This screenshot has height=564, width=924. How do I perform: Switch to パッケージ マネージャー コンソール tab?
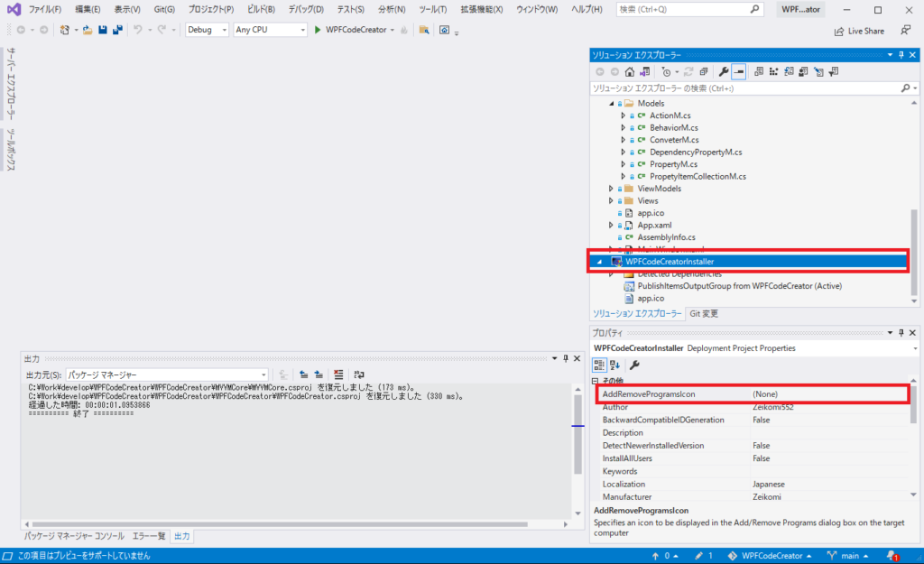pyautogui.click(x=74, y=536)
